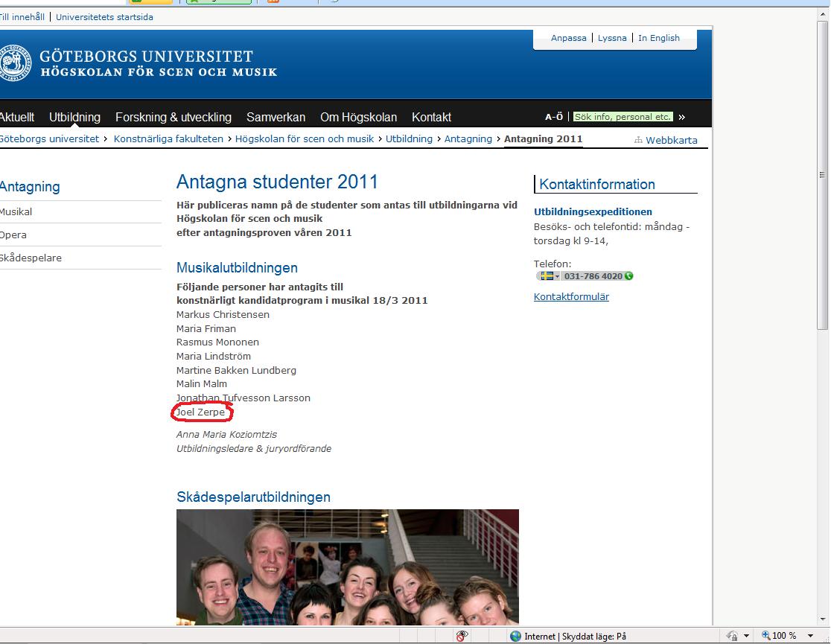This screenshot has height=644, width=831.
Task: Open the Utbildning navigation menu
Action: (74, 117)
